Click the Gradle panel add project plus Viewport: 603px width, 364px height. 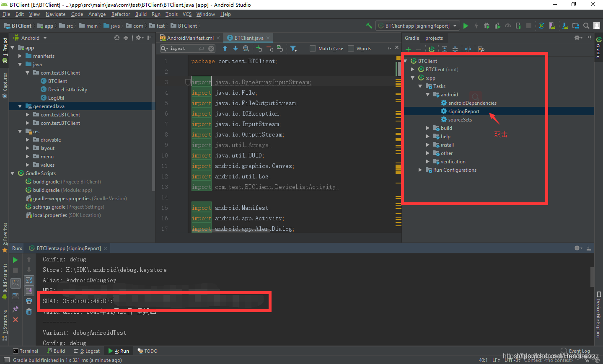pos(408,49)
